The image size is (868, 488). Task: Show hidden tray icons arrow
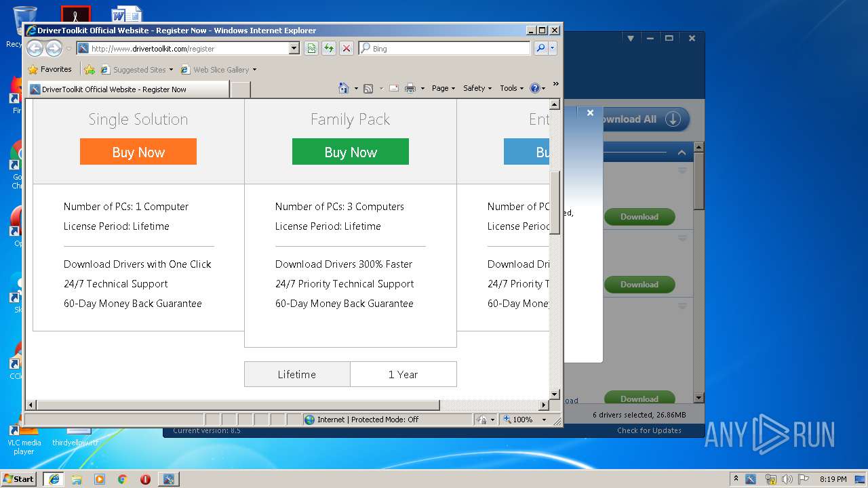[736, 479]
